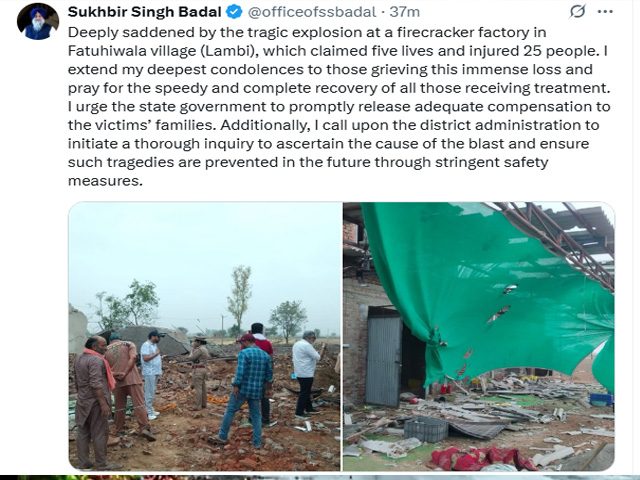The image size is (640, 480).
Task: Open the three-dot more options menu
Action: tap(605, 11)
